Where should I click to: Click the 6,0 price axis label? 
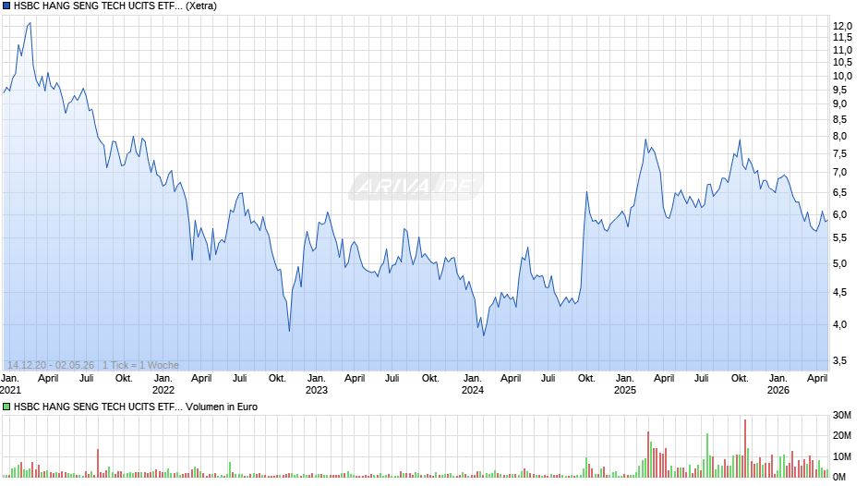click(x=839, y=214)
